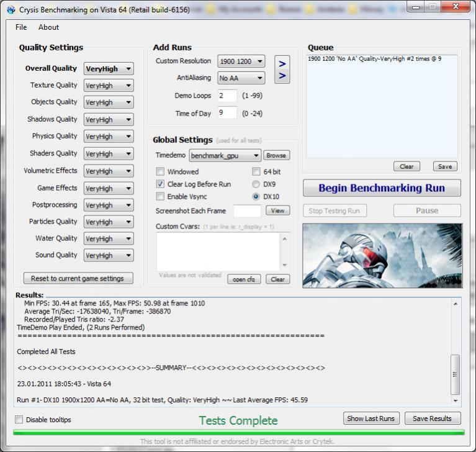Image resolution: width=476 pixels, height=452 pixels.
Task: Minimize the Crysis Benchmarking window
Action: pos(416,6)
